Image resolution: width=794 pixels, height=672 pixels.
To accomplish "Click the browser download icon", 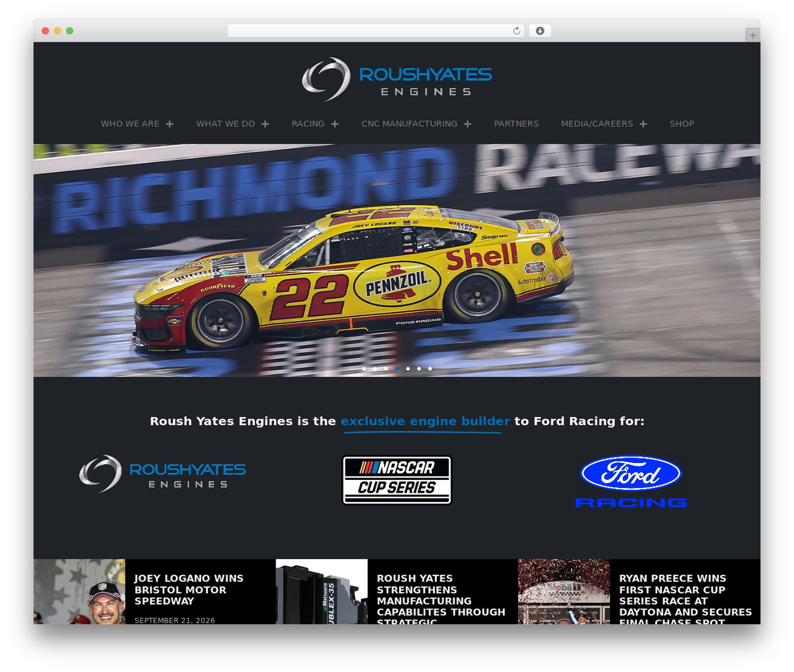I will click(540, 31).
